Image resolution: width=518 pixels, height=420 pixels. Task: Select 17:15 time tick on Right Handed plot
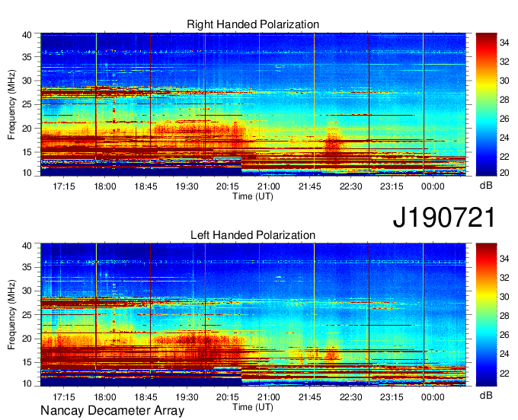[64, 186]
